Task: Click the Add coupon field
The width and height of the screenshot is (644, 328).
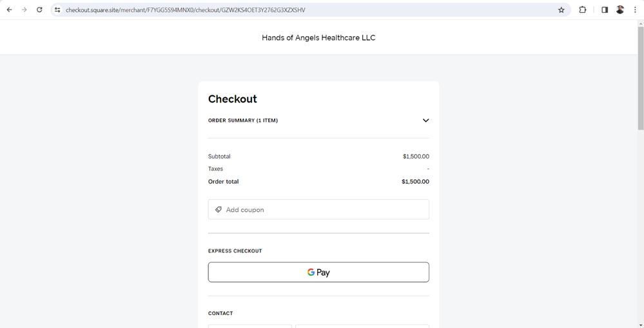Action: [318, 209]
